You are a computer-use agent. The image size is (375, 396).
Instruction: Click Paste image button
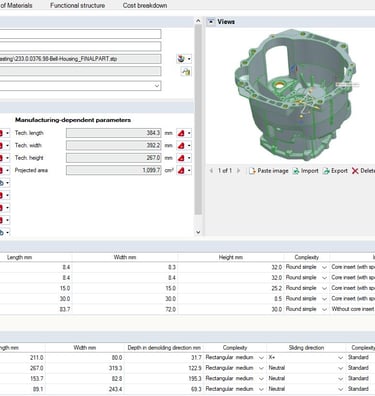[x=269, y=171]
